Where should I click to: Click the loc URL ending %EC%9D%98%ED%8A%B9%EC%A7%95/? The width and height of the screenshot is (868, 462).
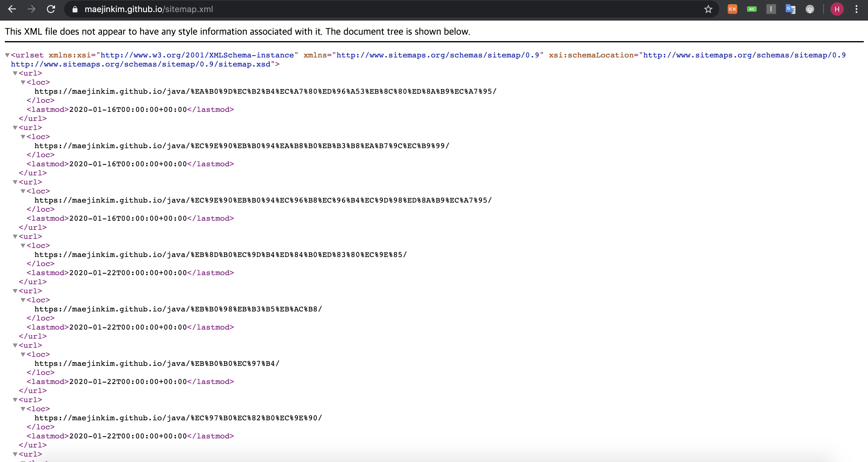click(263, 200)
